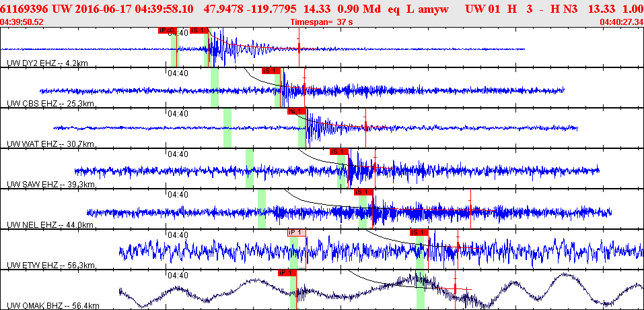Click the pink iP 1 flag on ETW trace
Viewport: 644px width, 310px height.
pos(296,232)
